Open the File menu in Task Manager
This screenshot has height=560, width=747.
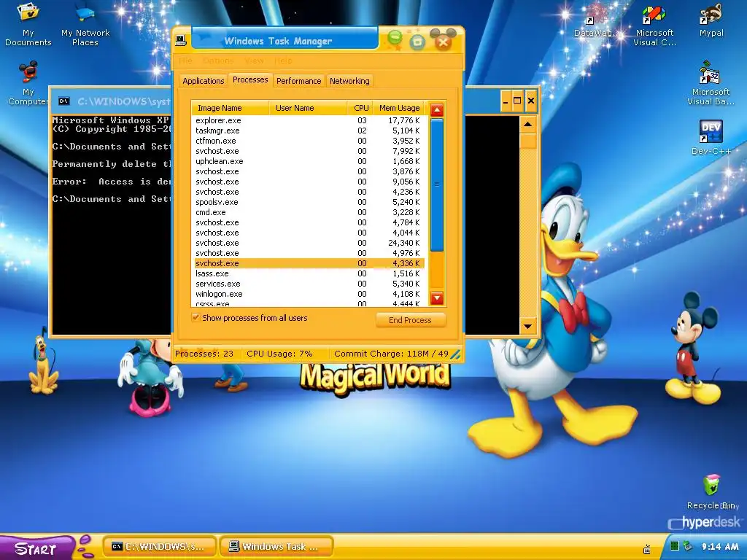185,61
